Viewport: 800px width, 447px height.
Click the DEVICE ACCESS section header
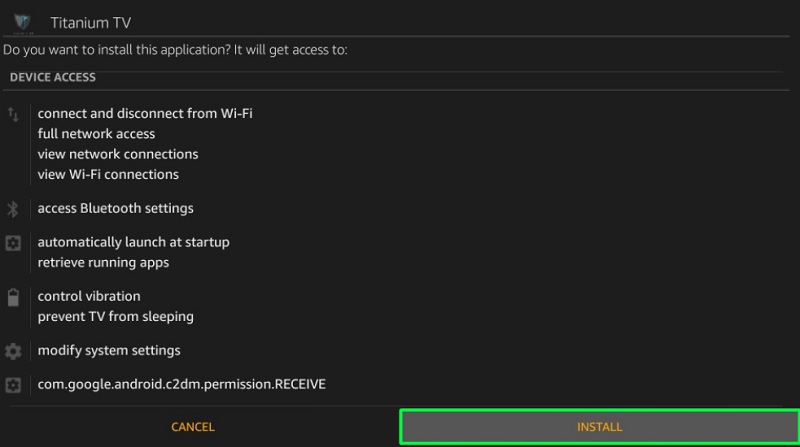(x=53, y=77)
